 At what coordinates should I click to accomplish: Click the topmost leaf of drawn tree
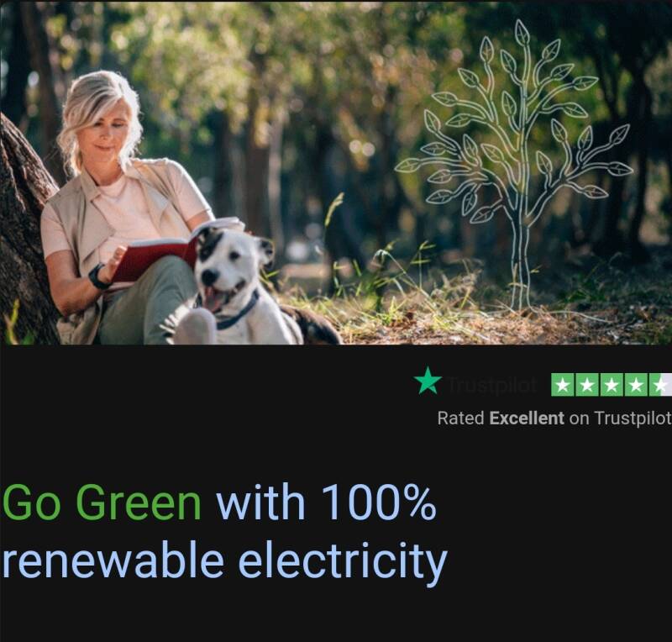click(x=522, y=31)
